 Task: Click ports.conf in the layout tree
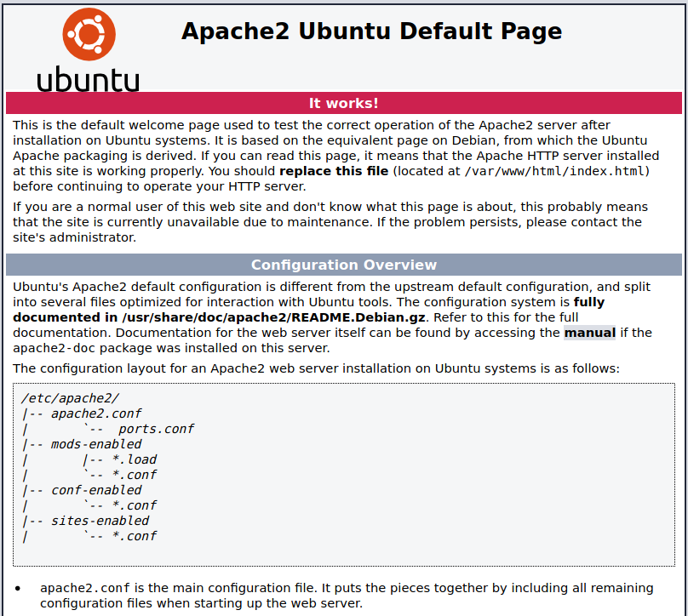pyautogui.click(x=156, y=429)
